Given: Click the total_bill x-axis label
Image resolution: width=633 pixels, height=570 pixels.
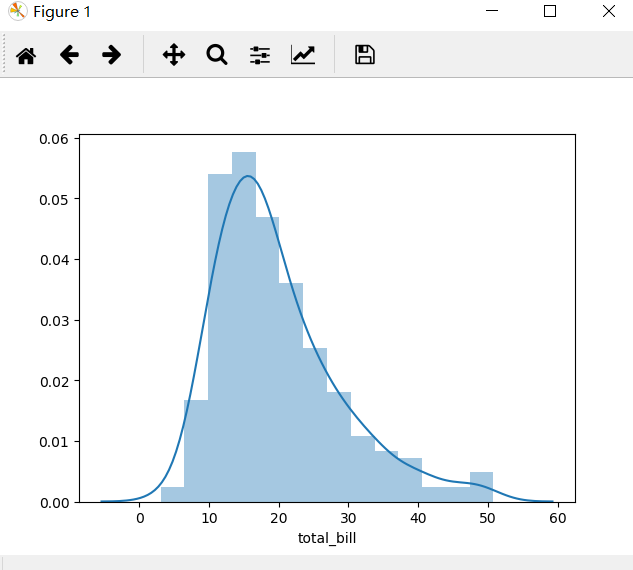Looking at the screenshot, I should tap(327, 538).
